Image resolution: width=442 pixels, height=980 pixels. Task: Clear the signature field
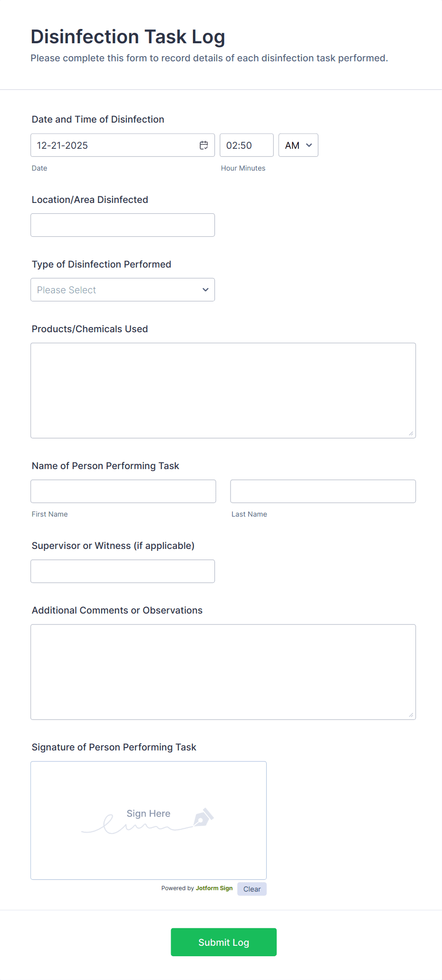251,889
